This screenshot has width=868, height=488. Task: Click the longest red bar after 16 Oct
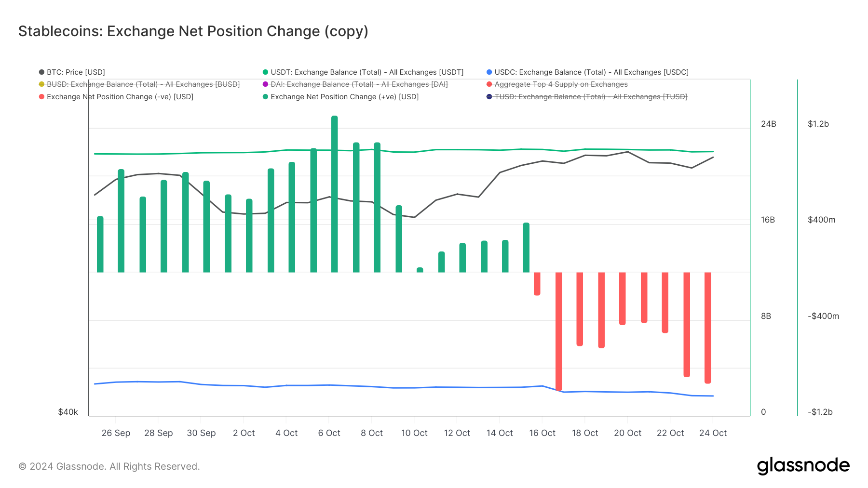[559, 332]
